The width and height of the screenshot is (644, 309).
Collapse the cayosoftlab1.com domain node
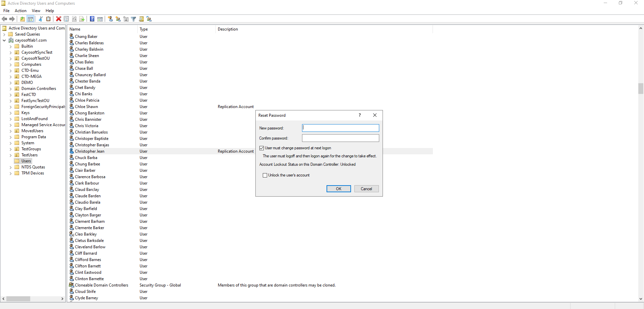click(x=4, y=40)
